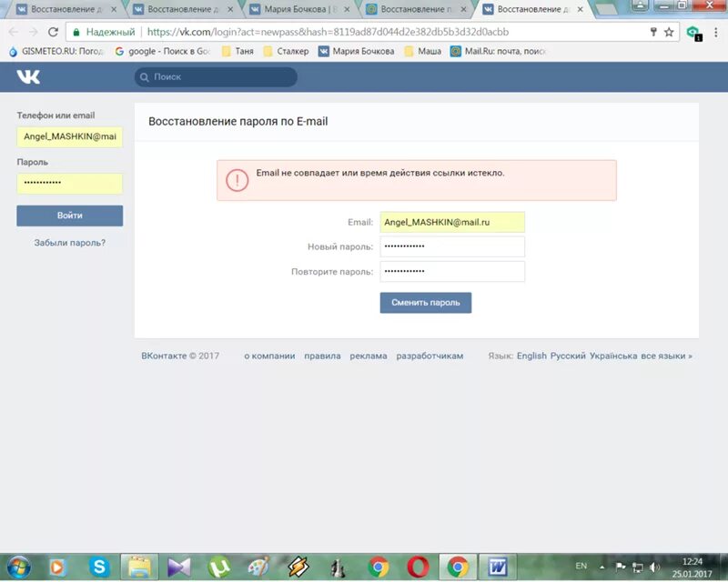
Task: Click the first Chrome taskbar icon
Action: click(x=378, y=567)
